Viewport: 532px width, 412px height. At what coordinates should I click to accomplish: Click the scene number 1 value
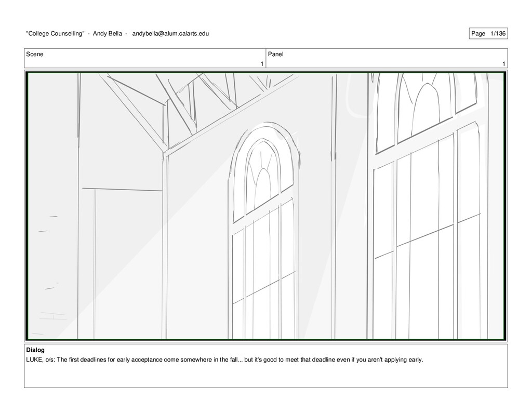point(262,64)
